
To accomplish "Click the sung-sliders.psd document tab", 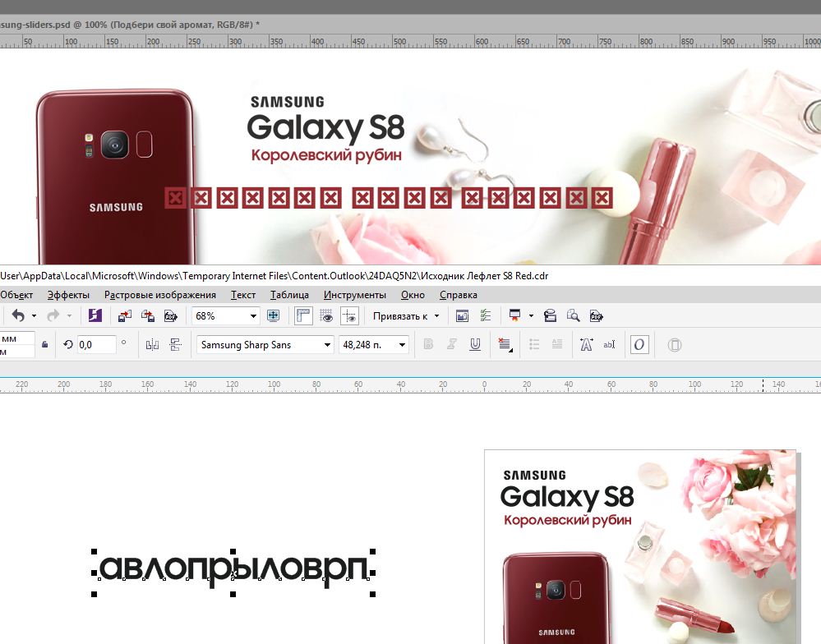I will click(x=130, y=25).
